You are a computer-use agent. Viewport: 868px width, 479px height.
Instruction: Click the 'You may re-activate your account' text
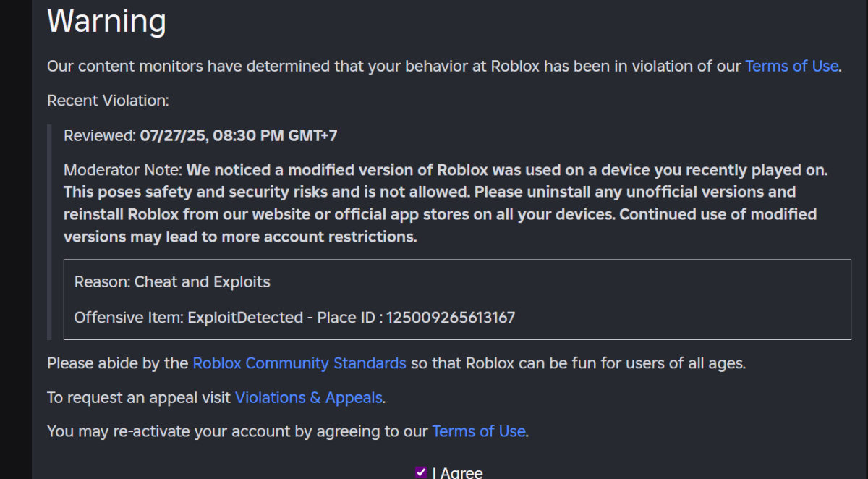(237, 431)
